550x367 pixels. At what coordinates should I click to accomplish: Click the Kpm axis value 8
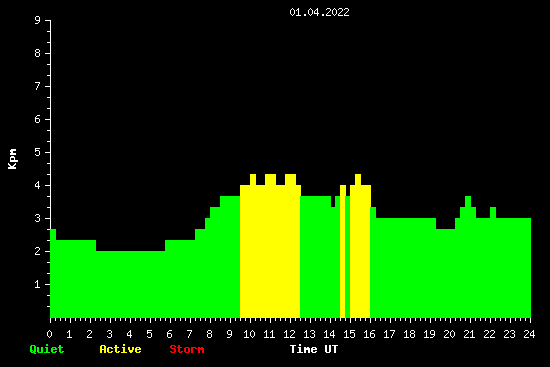(38, 53)
